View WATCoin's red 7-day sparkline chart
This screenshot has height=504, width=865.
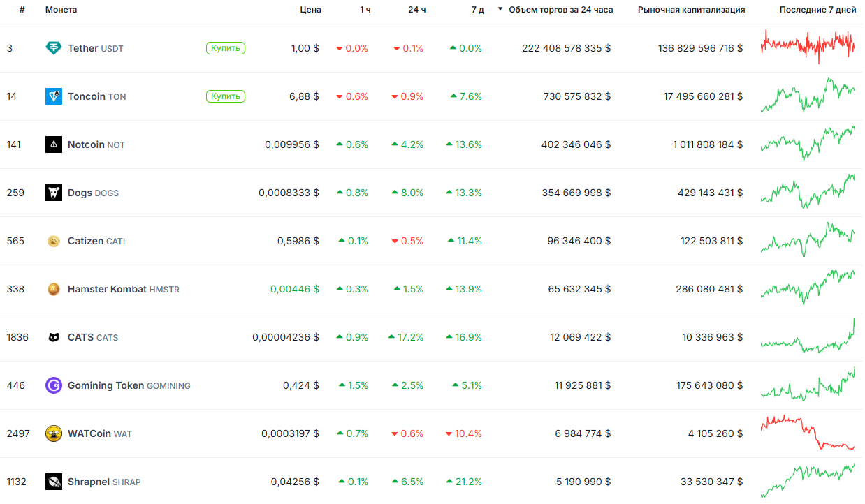808,431
